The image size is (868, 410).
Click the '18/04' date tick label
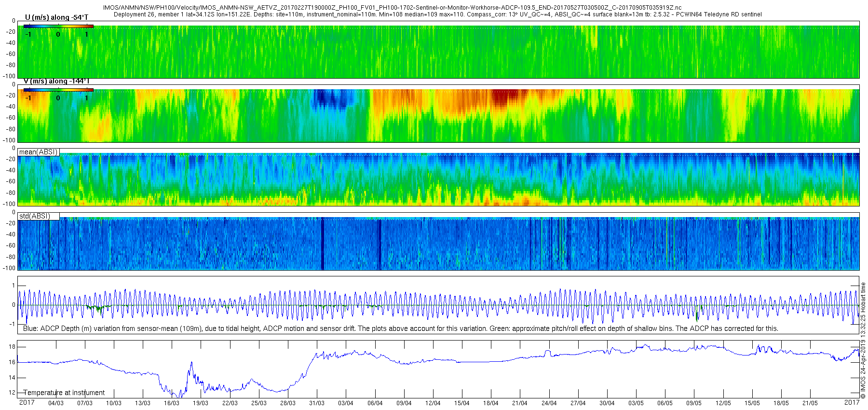coord(491,403)
